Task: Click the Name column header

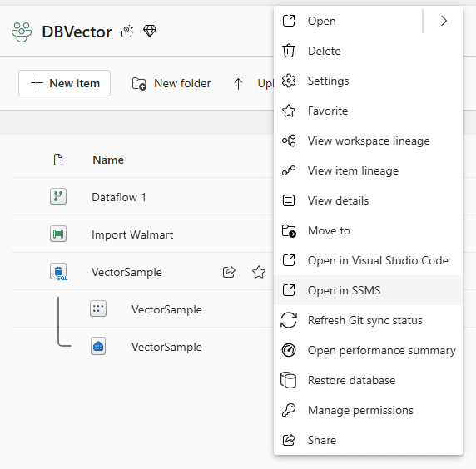Action: 108,160
